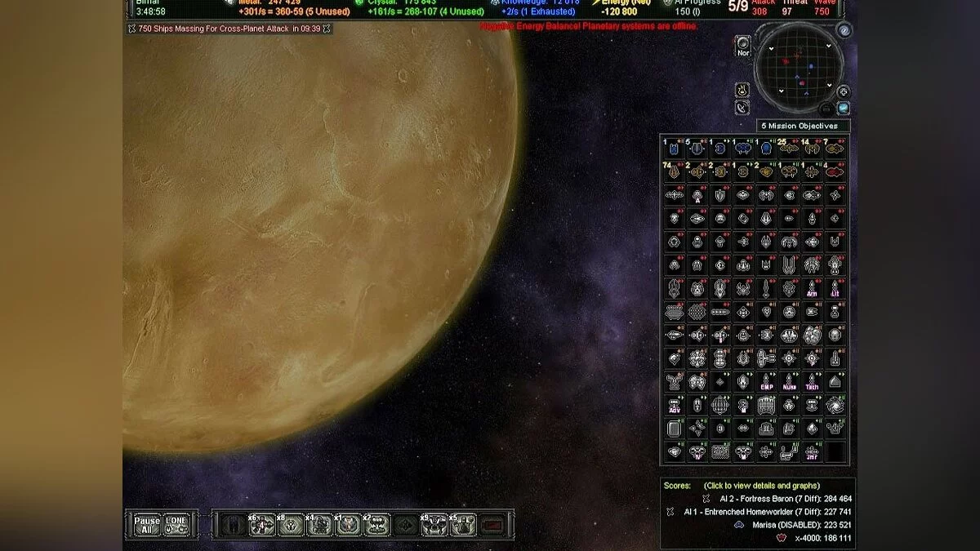Click the AI Progress 150 indicator
The image size is (980, 551).
coord(692,7)
